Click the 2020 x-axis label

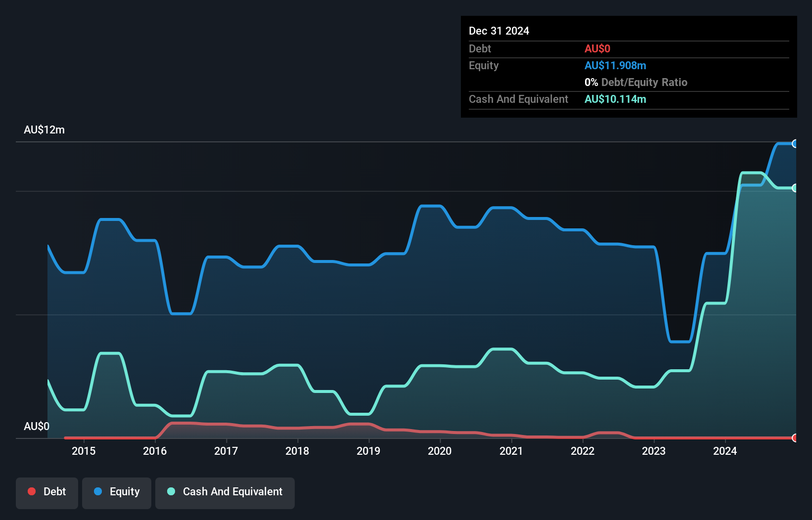tap(440, 451)
